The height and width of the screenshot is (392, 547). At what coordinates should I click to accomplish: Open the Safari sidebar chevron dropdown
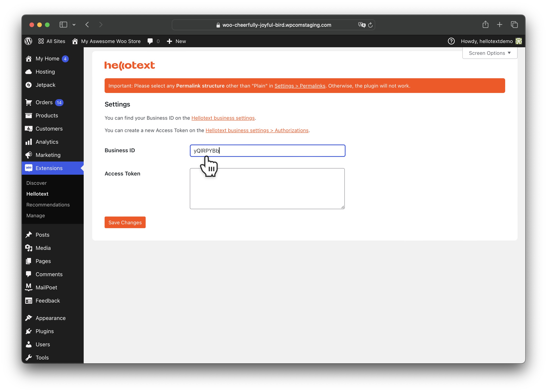74,25
